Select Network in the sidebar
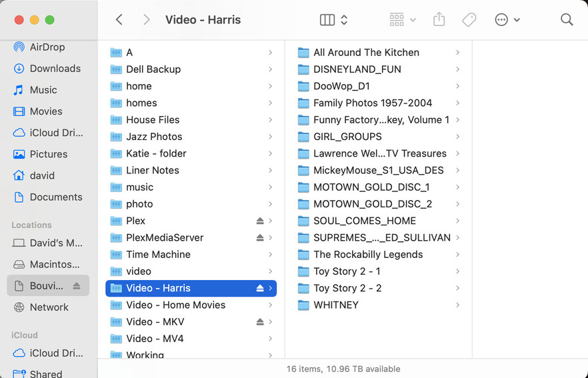Image resolution: width=588 pixels, height=378 pixels. 47,307
